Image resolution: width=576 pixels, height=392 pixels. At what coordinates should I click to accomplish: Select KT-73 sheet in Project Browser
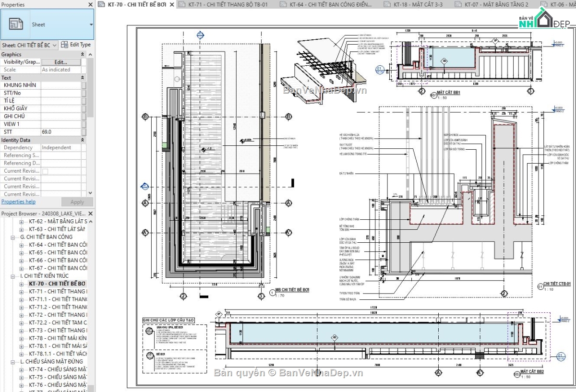coord(58,331)
